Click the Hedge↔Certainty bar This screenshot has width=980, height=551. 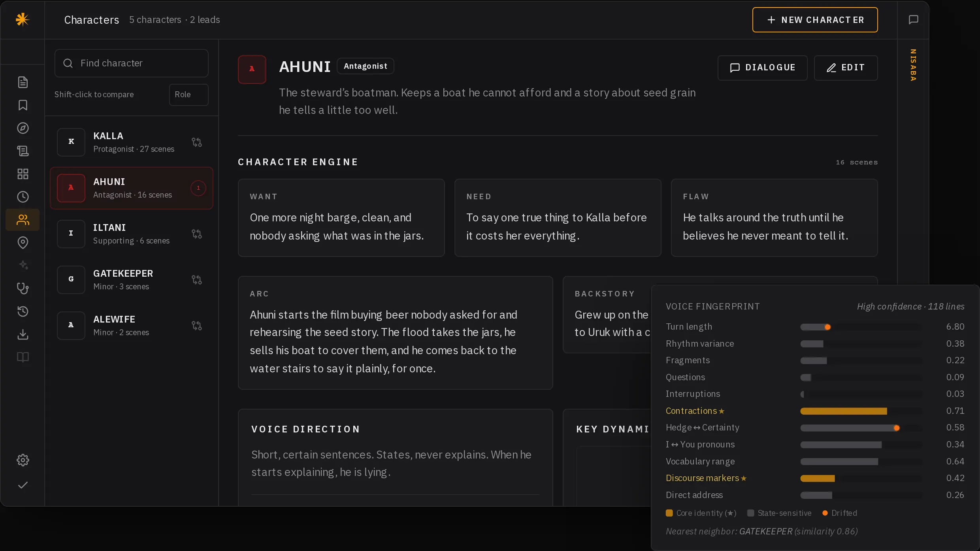861,428
